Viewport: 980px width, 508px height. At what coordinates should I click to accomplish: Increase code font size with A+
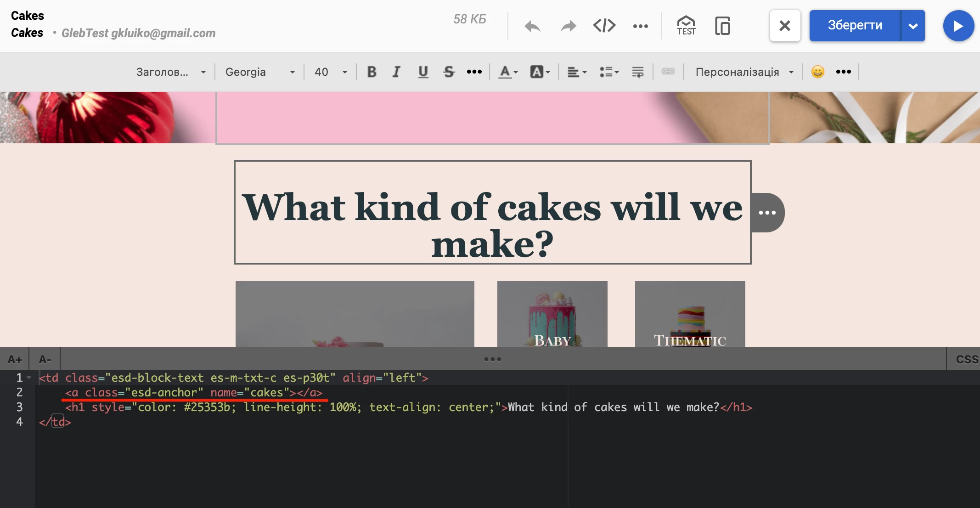click(x=15, y=359)
